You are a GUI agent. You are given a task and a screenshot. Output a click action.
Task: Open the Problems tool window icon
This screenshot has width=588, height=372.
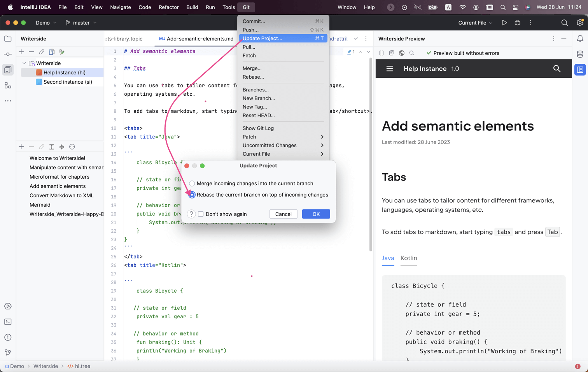[x=8, y=337]
